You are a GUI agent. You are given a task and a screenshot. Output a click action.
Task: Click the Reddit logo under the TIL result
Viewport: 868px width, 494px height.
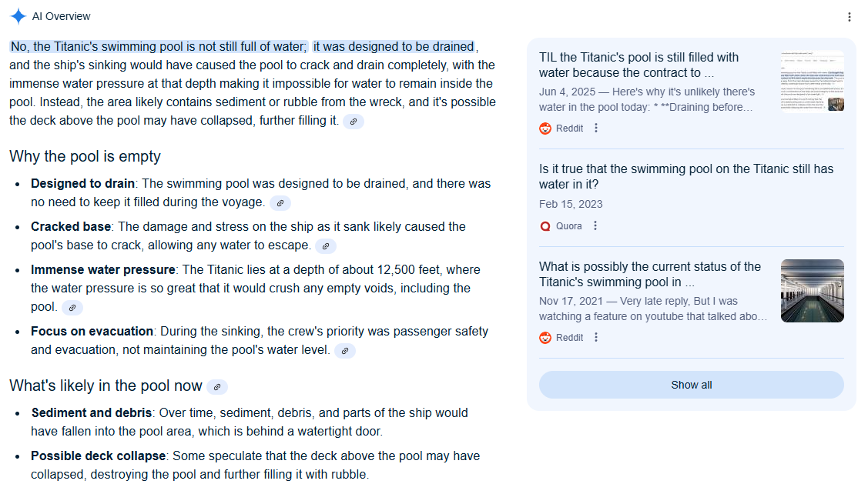tap(545, 129)
